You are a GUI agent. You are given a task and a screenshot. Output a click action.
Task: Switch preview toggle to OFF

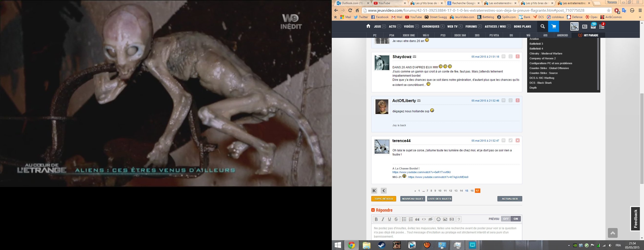point(506,219)
